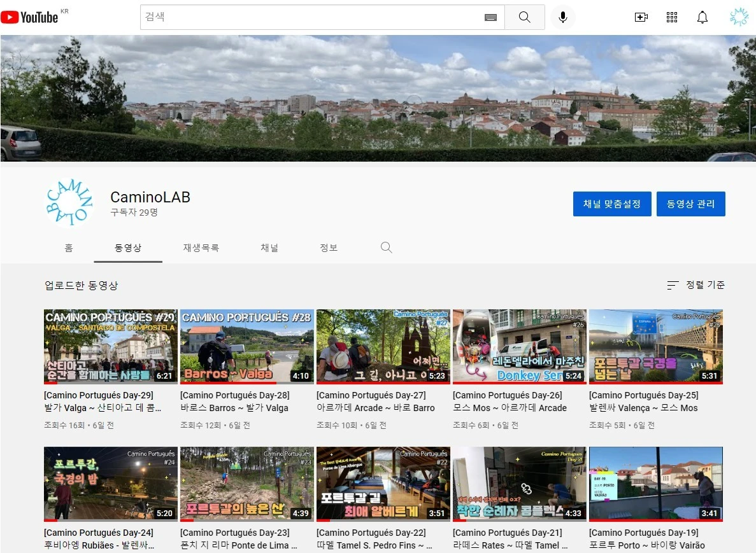Click the 조회수 5회 • 6일 전 text
Screen dimensions: 756x553
click(x=622, y=425)
